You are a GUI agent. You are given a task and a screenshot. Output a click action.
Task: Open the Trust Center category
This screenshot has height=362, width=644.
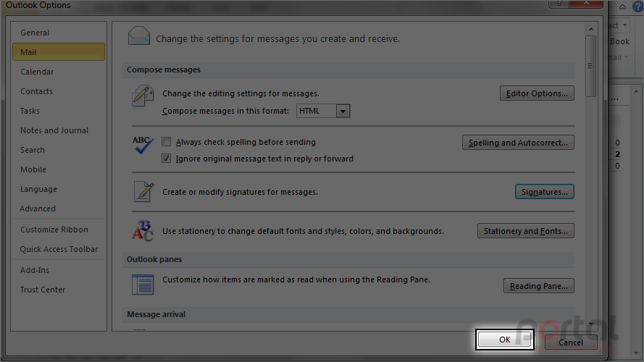[59, 290]
